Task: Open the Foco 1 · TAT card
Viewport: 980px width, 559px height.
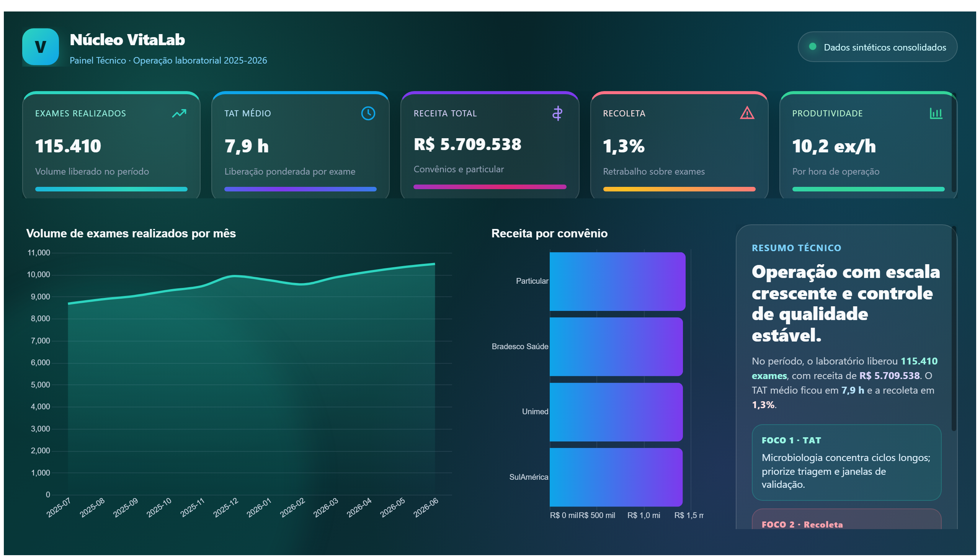Action: click(x=846, y=462)
